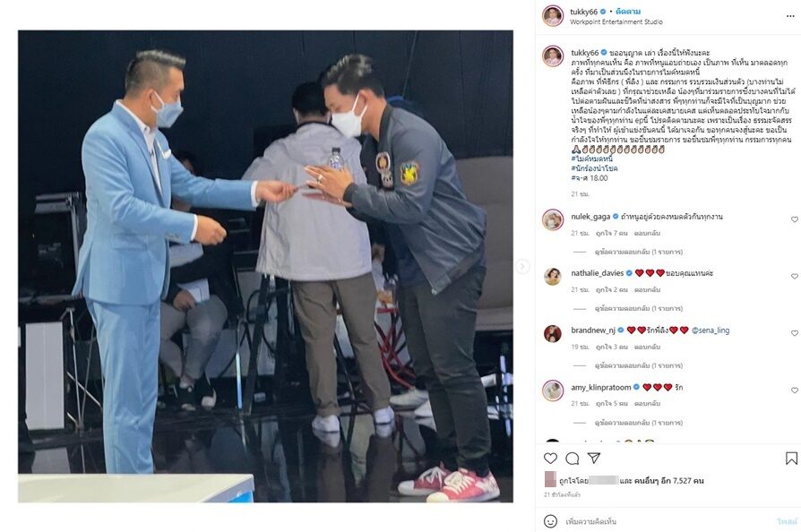Like nathalie_davies's comment heart
Screen dimensions: 801x532
795,276
